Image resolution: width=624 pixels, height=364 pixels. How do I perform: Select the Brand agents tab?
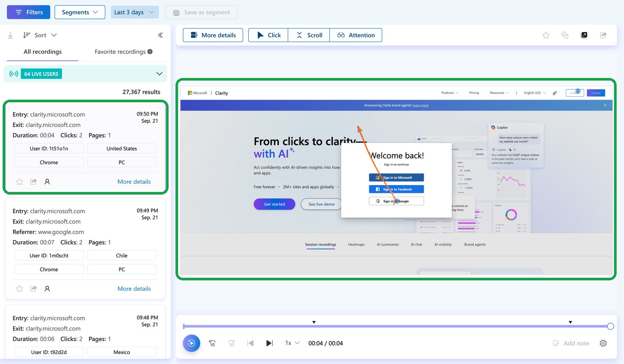point(475,244)
